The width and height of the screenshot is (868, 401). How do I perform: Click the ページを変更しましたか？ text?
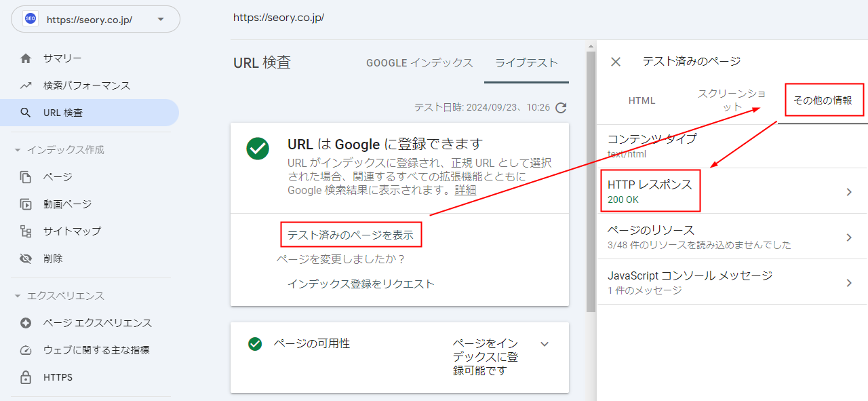pyautogui.click(x=340, y=259)
